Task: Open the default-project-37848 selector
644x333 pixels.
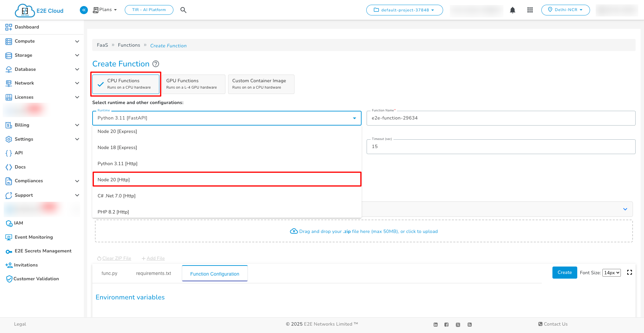Action: pyautogui.click(x=405, y=10)
